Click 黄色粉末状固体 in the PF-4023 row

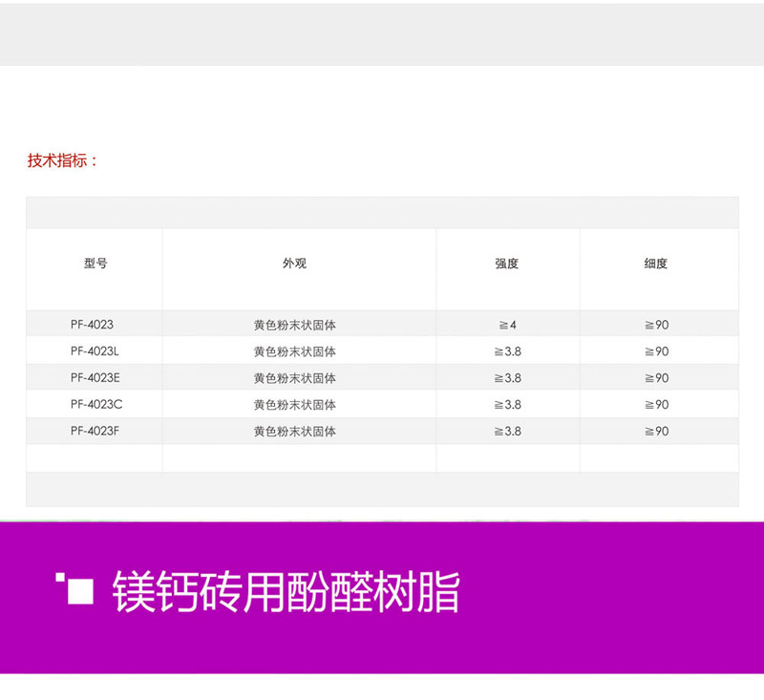tap(294, 325)
